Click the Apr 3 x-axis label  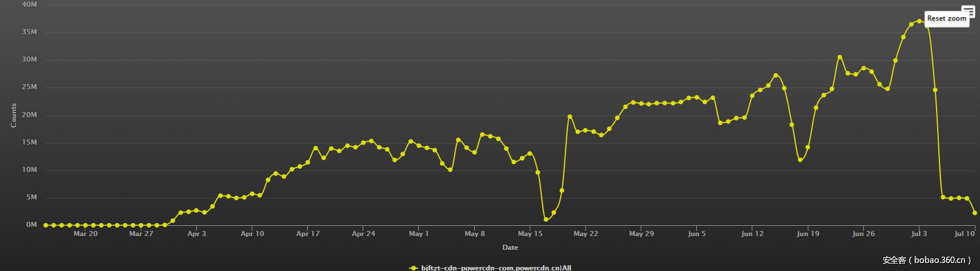tap(196, 234)
